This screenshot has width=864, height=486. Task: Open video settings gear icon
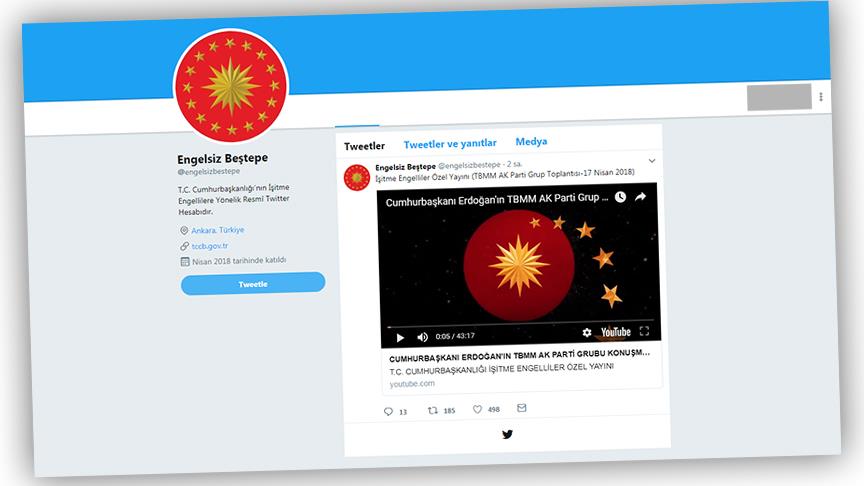pos(587,332)
